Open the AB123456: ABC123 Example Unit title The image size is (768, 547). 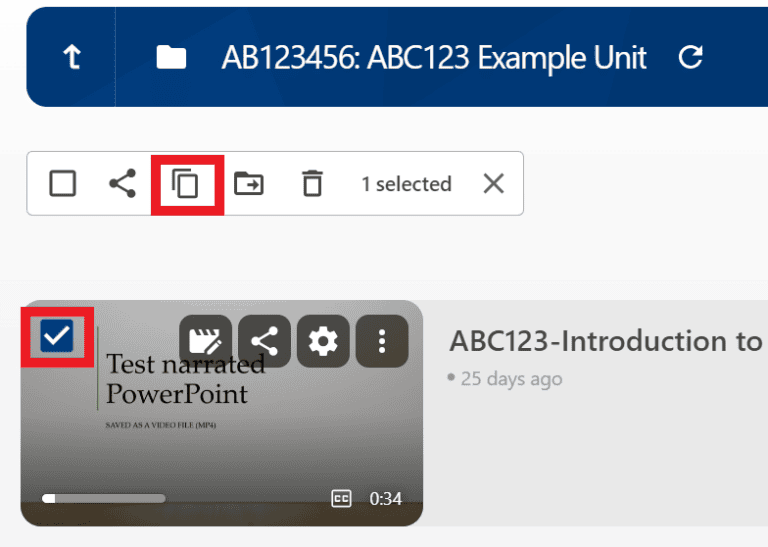click(434, 58)
